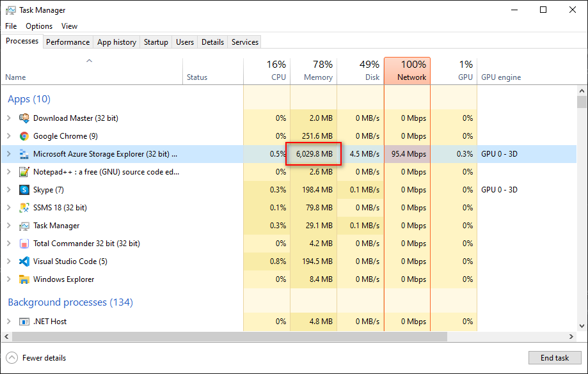Screen dimensions: 588x374
Task: Sort processes by CPU column
Action: (x=267, y=71)
